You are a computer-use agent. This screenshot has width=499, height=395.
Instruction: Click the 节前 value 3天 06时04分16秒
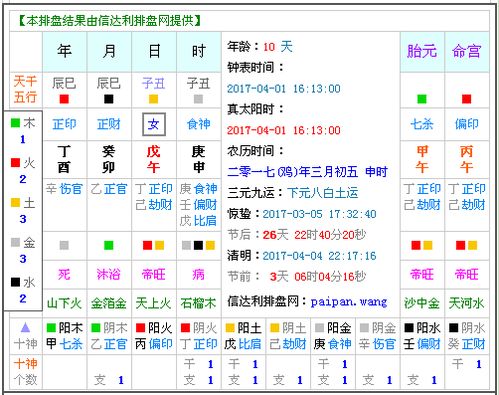(318, 277)
